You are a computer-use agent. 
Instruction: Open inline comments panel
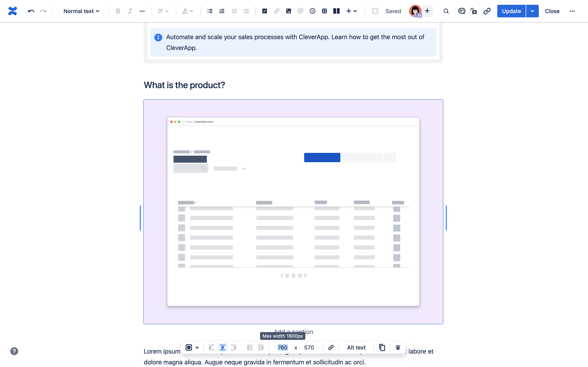(461, 11)
